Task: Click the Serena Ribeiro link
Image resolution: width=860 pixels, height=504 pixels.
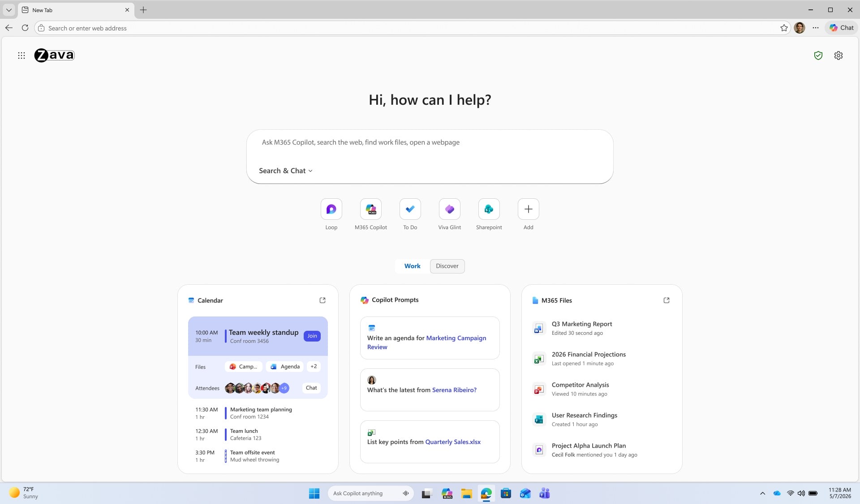Action: pos(454,390)
